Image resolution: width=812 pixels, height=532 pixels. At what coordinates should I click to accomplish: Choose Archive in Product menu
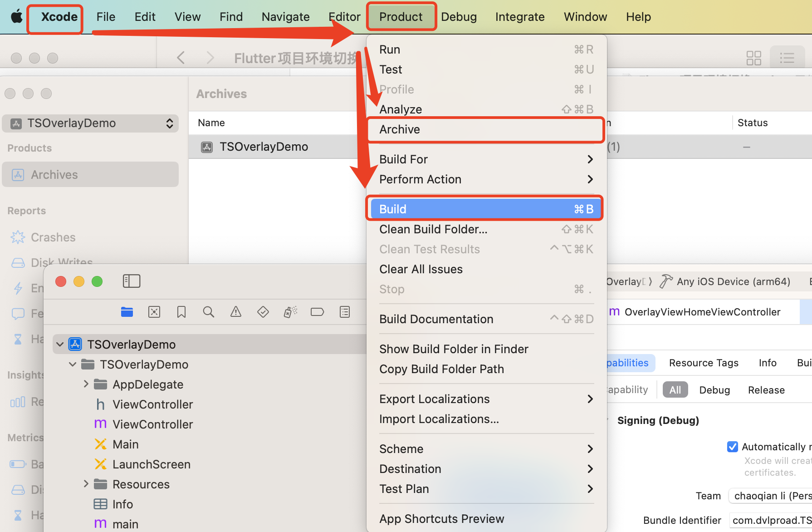(x=486, y=129)
